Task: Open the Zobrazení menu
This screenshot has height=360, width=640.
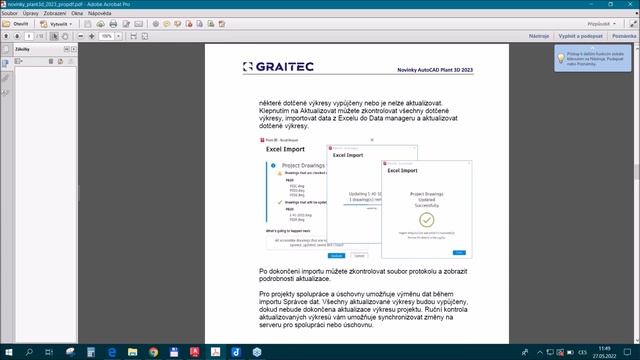Action: click(x=55, y=13)
